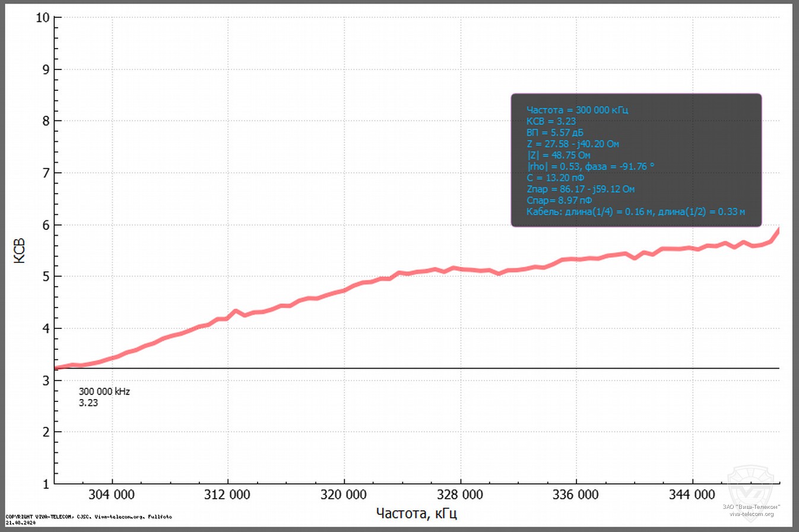Select the "КСВ" y-axis title

tap(20, 251)
